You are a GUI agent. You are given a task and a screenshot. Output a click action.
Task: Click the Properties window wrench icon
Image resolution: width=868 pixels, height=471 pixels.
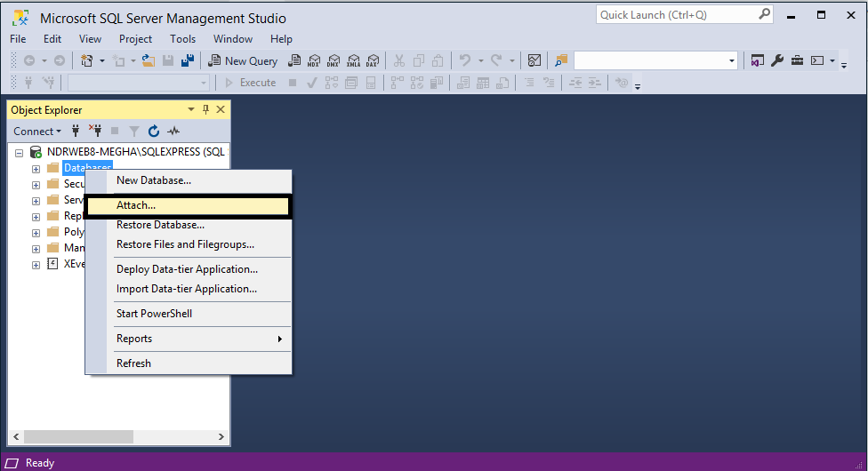coord(777,61)
